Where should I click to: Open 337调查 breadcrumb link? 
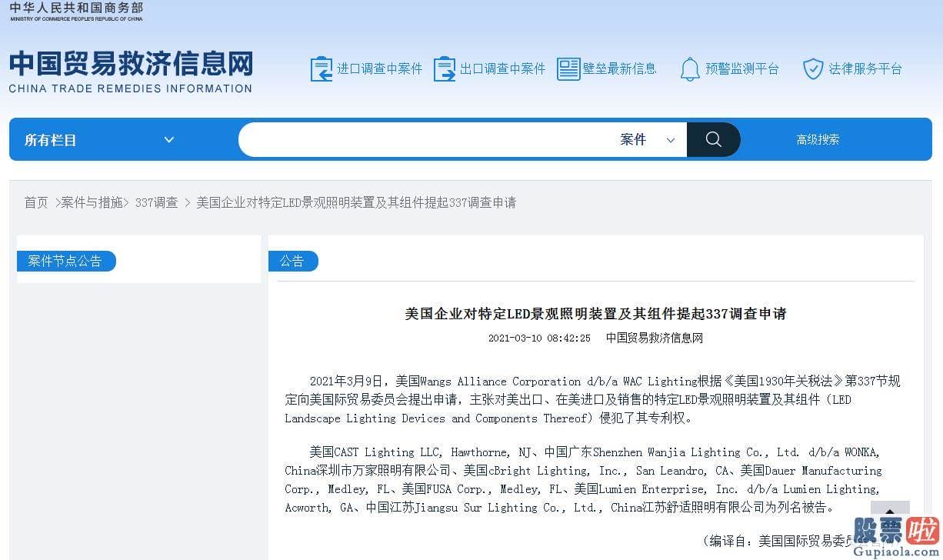pos(157,202)
